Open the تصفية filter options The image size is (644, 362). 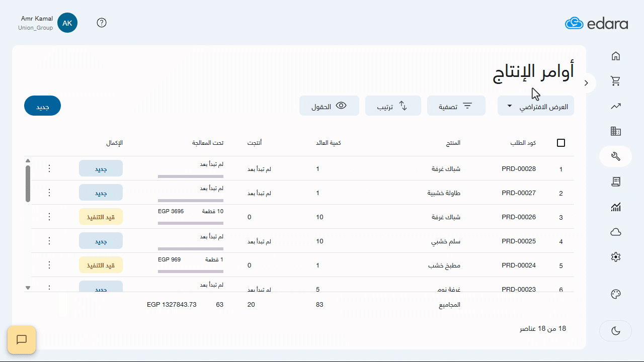coord(456,106)
